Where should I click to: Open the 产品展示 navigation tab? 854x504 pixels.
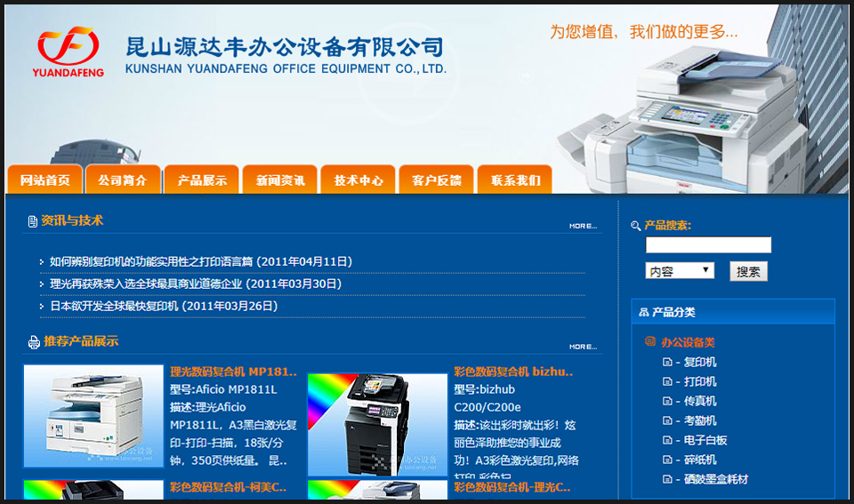coord(202,180)
